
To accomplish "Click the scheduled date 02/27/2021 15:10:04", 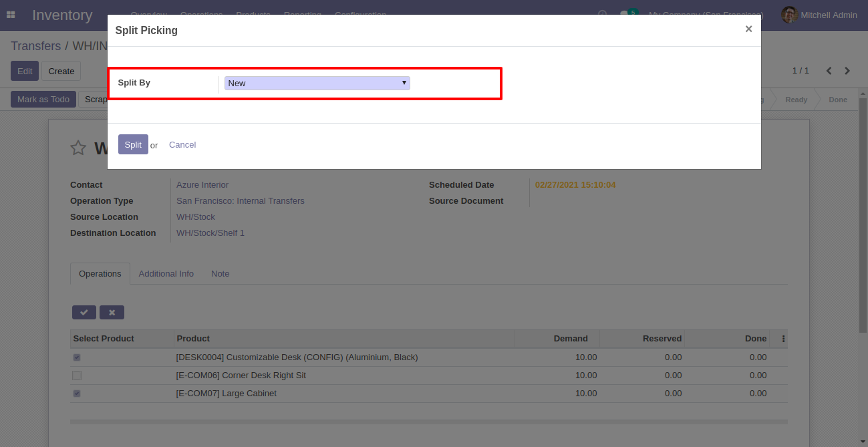I will [x=575, y=184].
